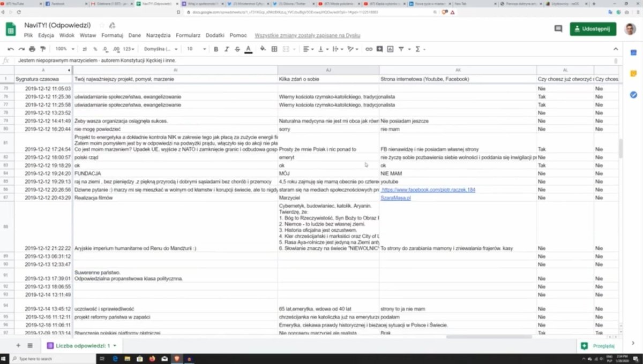Open the cell borders tool
The width and height of the screenshot is (643, 364).
point(274,49)
